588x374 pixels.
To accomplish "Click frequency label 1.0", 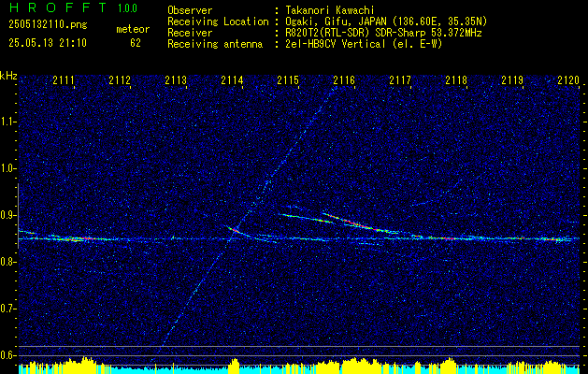I will pos(7,169).
